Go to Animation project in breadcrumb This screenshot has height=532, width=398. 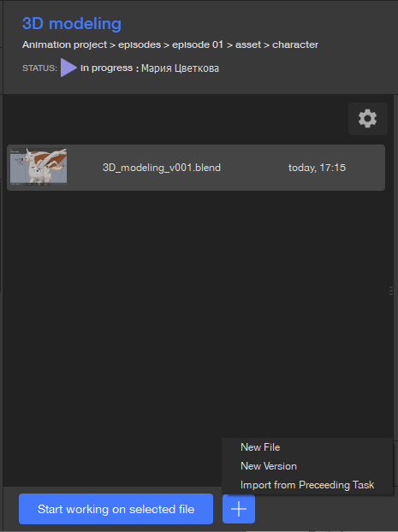(x=64, y=44)
